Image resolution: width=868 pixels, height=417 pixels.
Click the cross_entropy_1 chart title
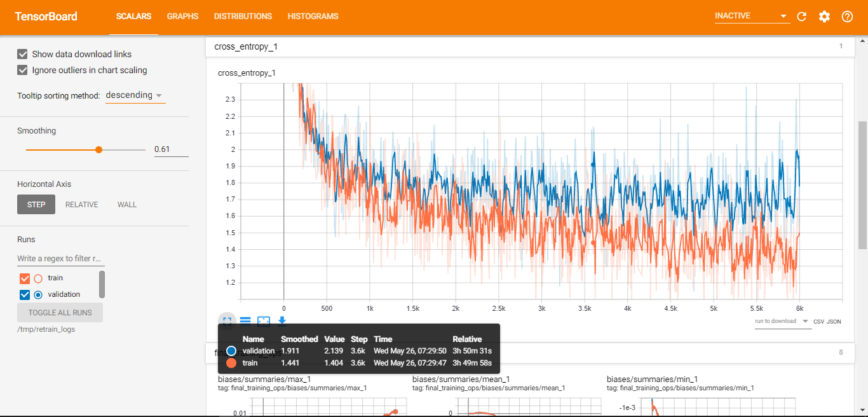(247, 73)
